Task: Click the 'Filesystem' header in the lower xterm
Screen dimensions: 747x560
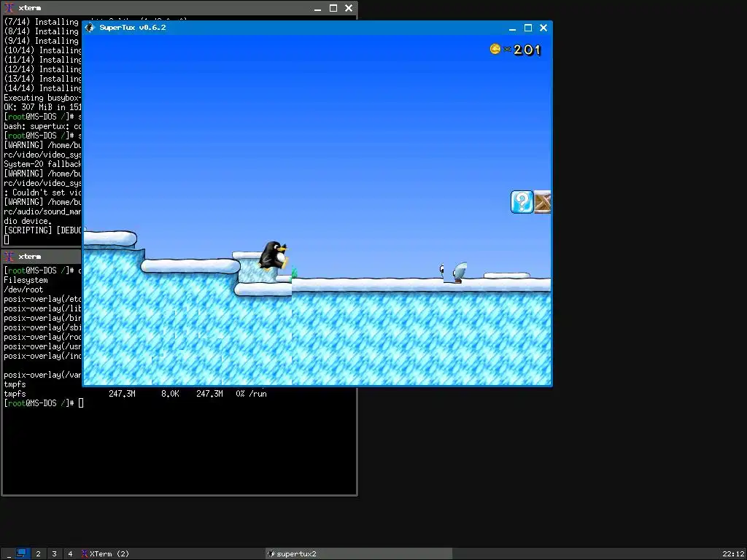Action: click(26, 280)
